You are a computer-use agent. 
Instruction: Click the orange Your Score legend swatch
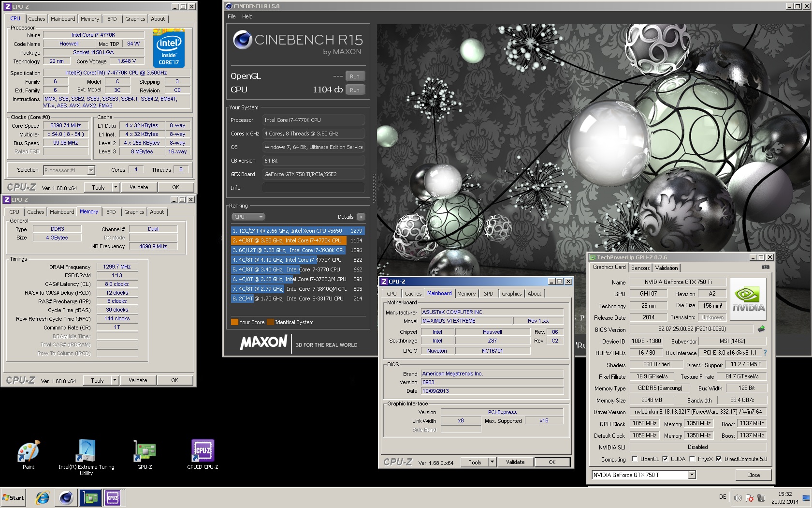click(234, 322)
